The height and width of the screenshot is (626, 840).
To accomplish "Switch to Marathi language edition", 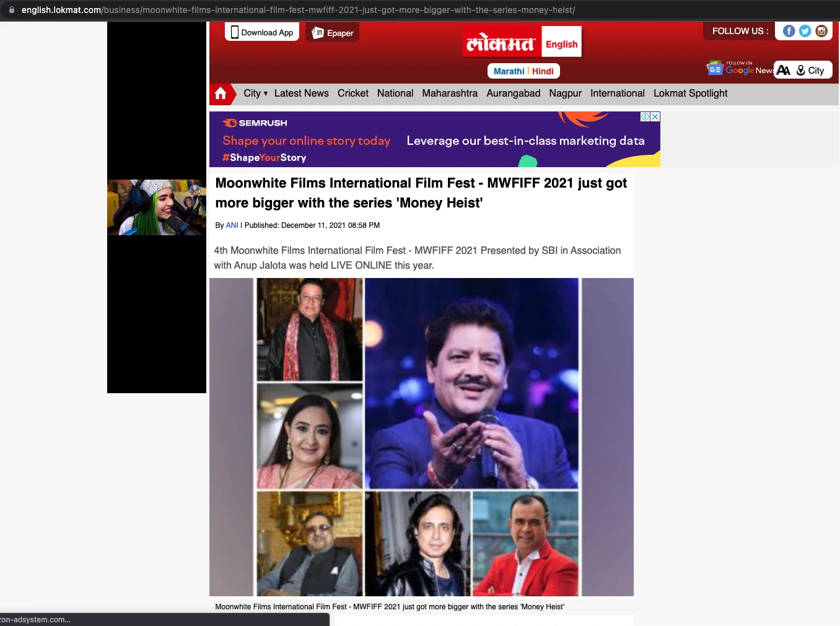I will [509, 71].
